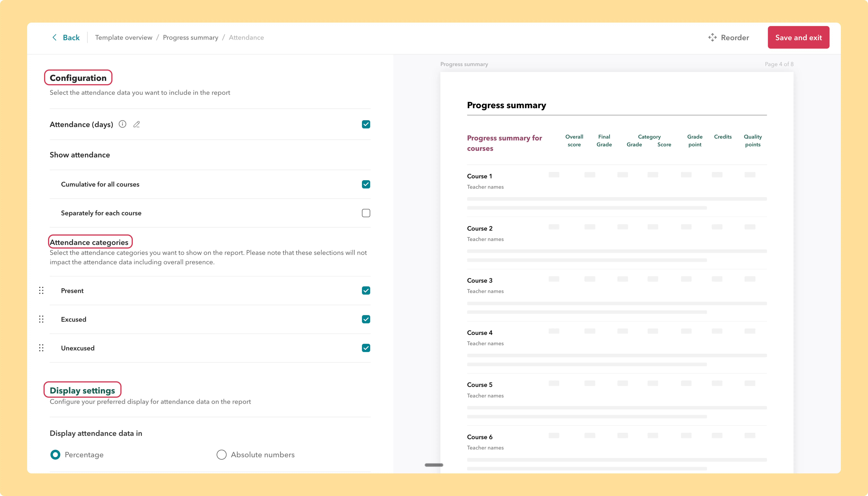Click the Overall score column header
The width and height of the screenshot is (868, 496).
(574, 141)
